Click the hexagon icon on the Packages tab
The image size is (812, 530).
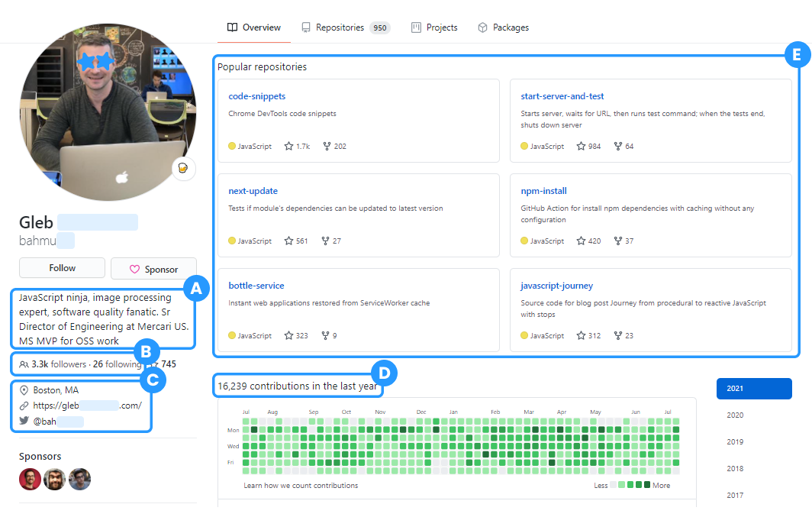(x=482, y=27)
